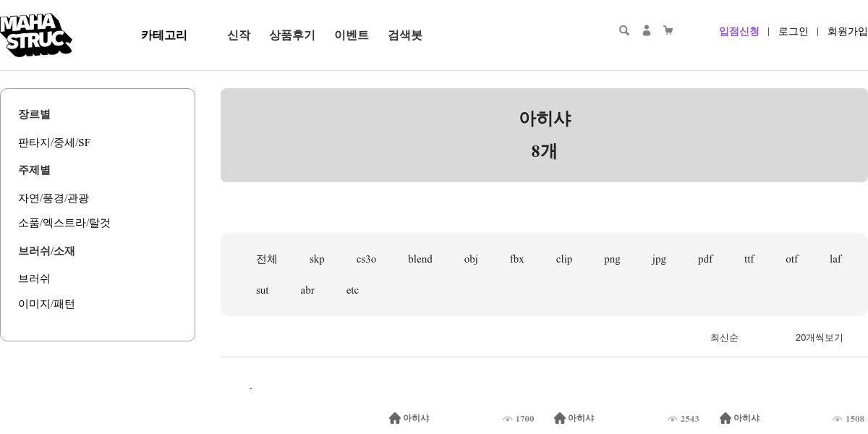Open the 20개씩보기 per-page dropdown
Image resolution: width=868 pixels, height=434 pixels.
pos(819,338)
